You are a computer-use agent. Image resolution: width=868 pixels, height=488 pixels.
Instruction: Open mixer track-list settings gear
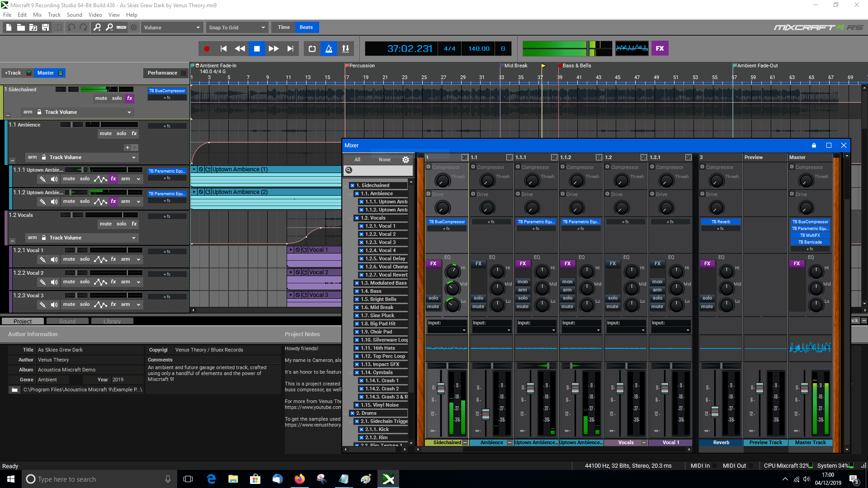point(406,160)
